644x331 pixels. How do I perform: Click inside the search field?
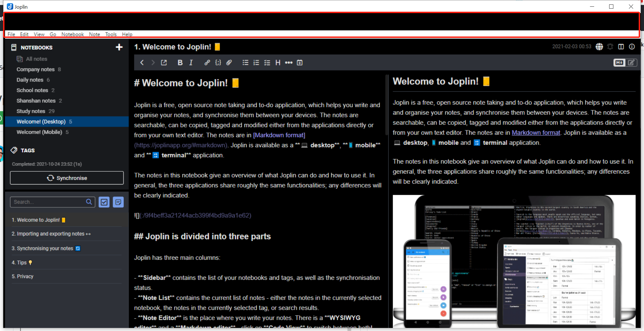coord(47,202)
